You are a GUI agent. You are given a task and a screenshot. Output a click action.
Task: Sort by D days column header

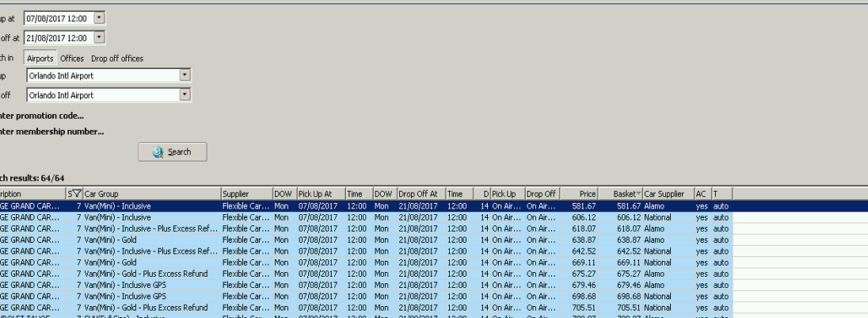click(x=482, y=194)
